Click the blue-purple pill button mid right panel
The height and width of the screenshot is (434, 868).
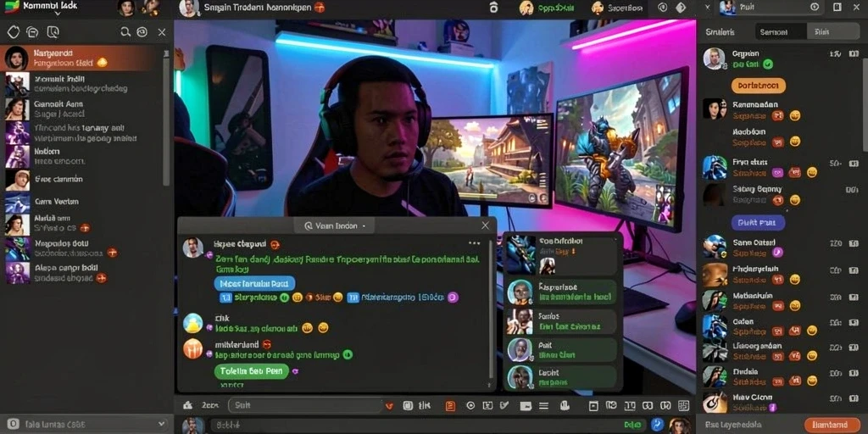coord(758,223)
